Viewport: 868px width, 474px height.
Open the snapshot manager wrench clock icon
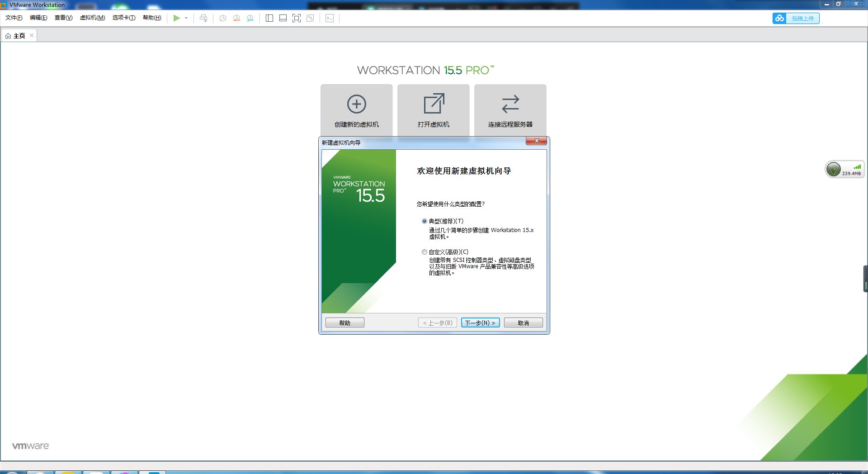coord(250,18)
